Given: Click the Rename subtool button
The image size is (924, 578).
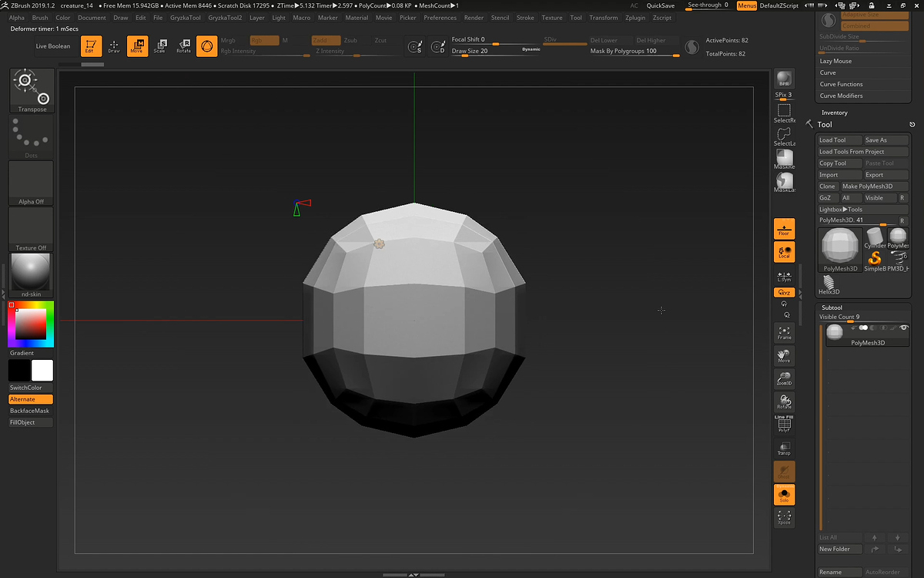Looking at the screenshot, I should point(840,573).
